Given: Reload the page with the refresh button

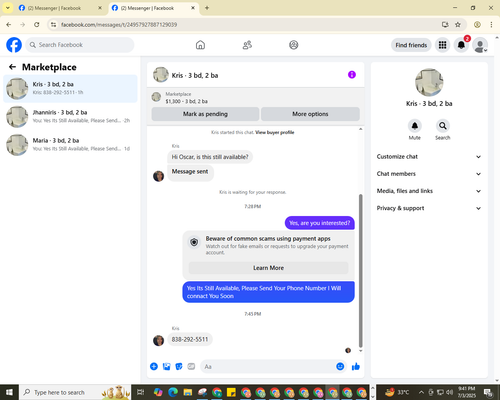Looking at the screenshot, I should [x=37, y=25].
